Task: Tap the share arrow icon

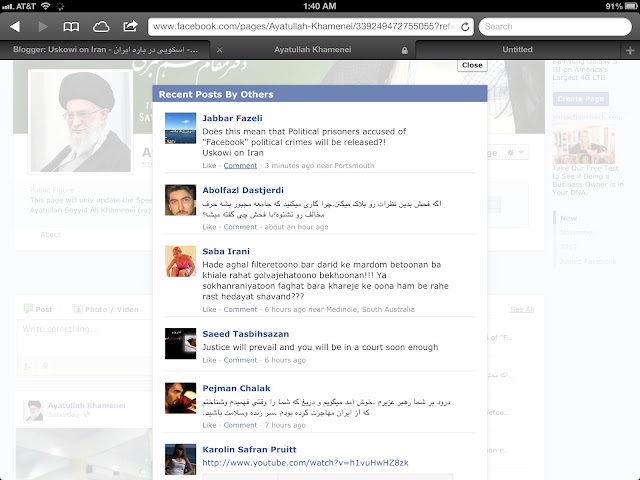Action: pos(130,27)
